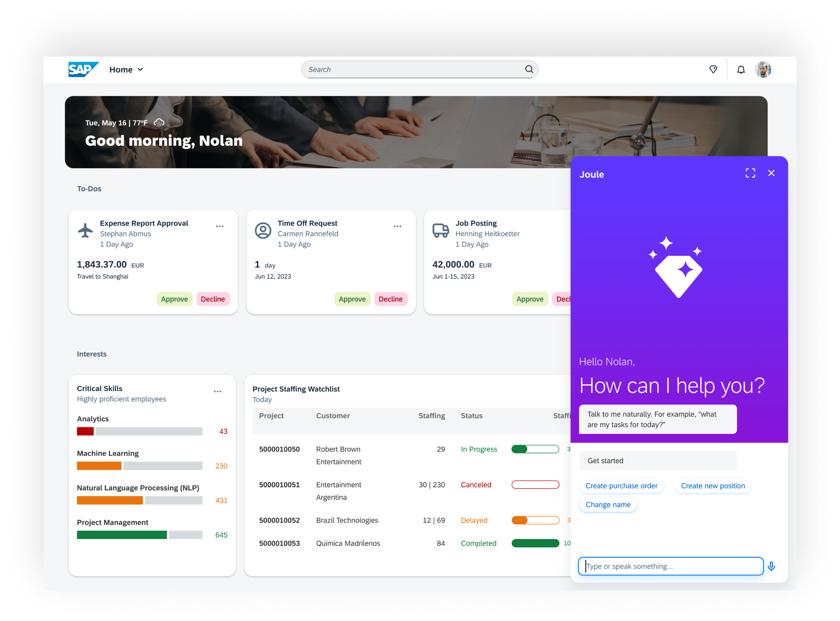Click the Brazil Technologies staffing progress bar
This screenshot has width=840, height=621.
[535, 520]
